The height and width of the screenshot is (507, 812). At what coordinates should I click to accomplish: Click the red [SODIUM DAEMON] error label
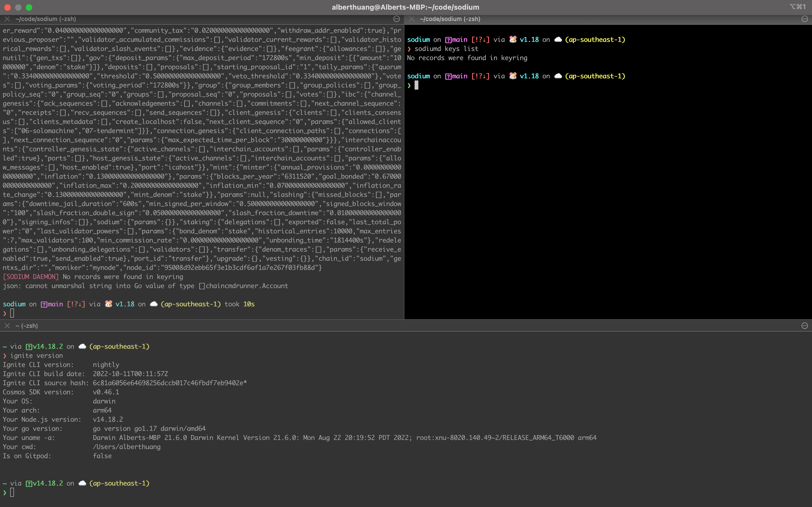coord(31,277)
